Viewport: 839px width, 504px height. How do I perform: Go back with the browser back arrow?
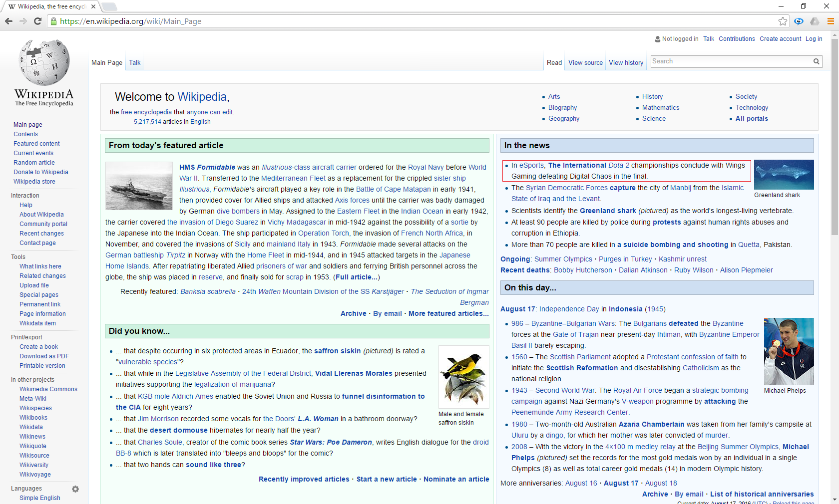[x=8, y=21]
